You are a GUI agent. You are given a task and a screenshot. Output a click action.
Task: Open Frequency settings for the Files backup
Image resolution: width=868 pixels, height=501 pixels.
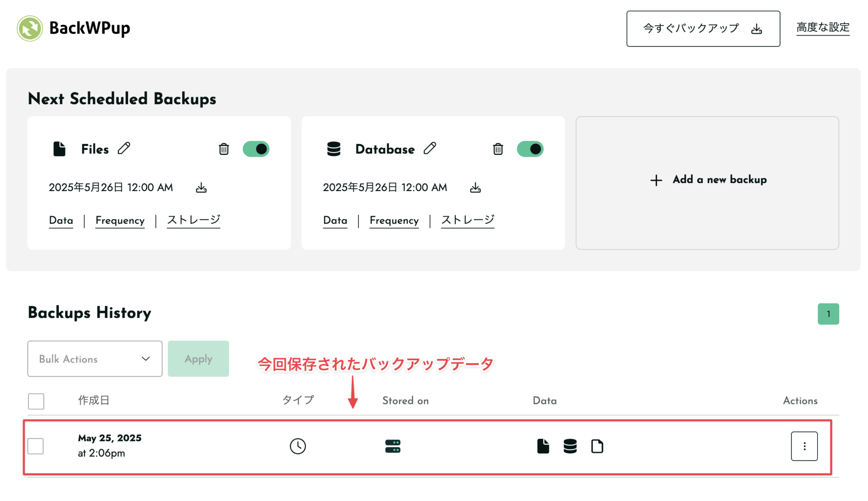tap(120, 220)
